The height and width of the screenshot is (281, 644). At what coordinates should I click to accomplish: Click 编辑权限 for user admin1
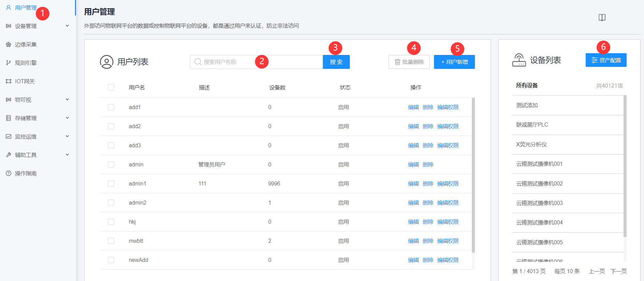tap(448, 183)
